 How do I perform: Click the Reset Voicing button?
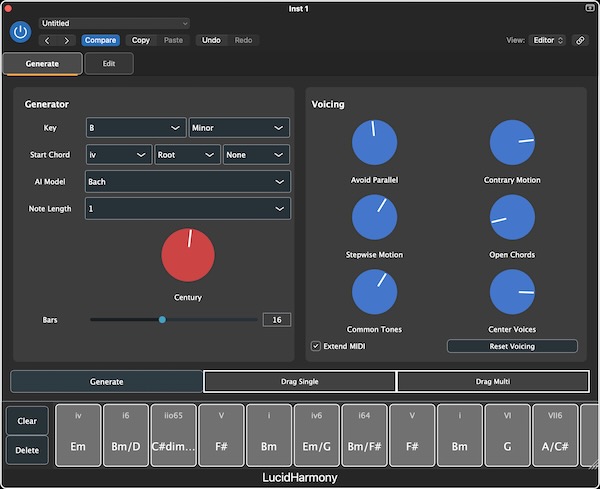[512, 346]
